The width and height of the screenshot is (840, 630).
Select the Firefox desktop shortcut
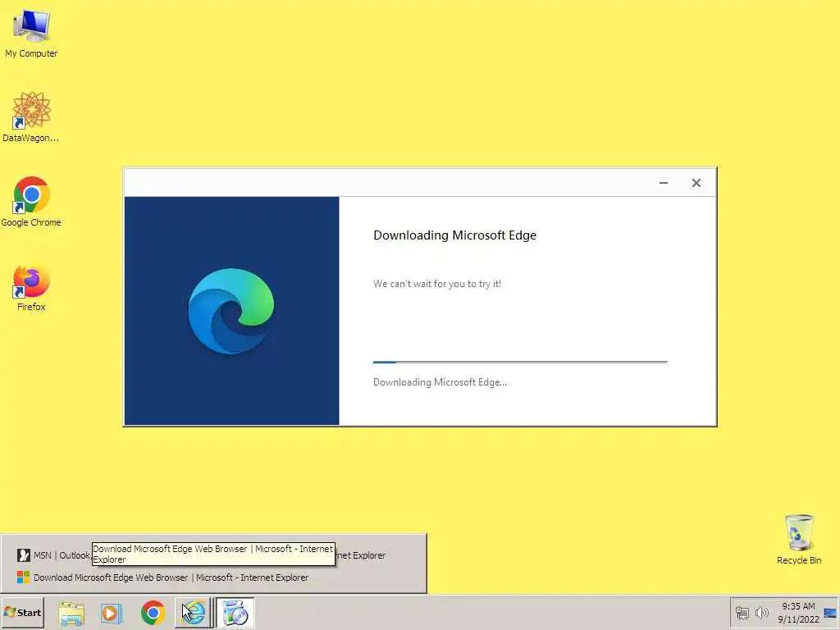[x=31, y=288]
